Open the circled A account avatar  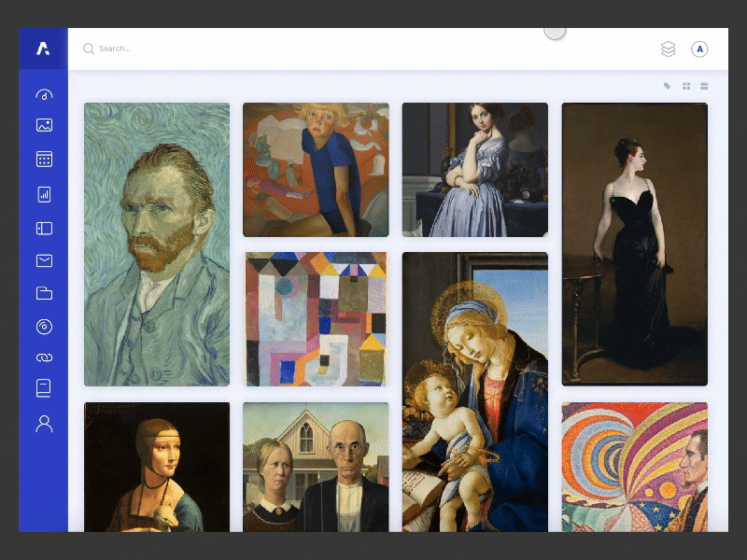coord(699,49)
